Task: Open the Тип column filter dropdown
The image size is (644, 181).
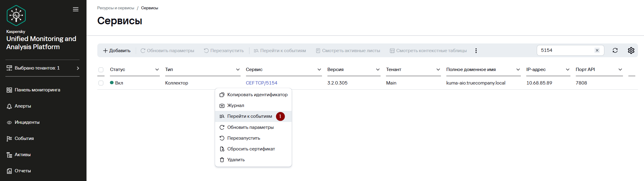Action: (238, 70)
